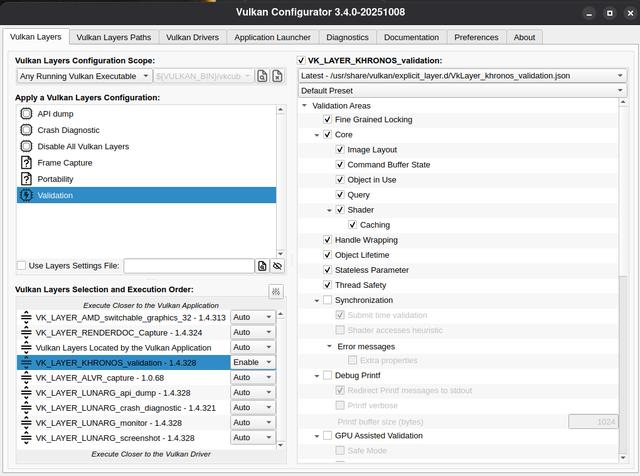Click drag handle of VK_LAYER_RENDERDOC_Capture
Viewport: 640px width, 476px height.
26,332
